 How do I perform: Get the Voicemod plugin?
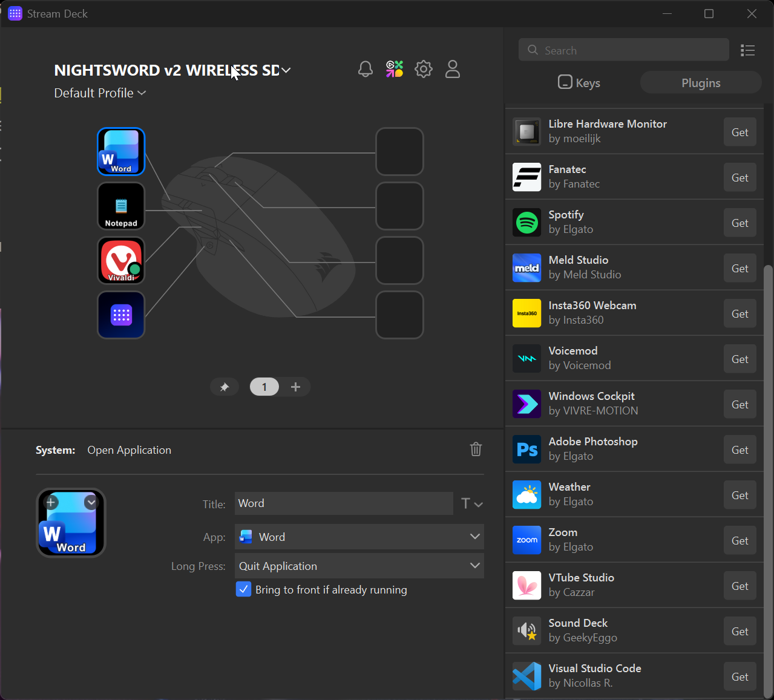tap(740, 359)
